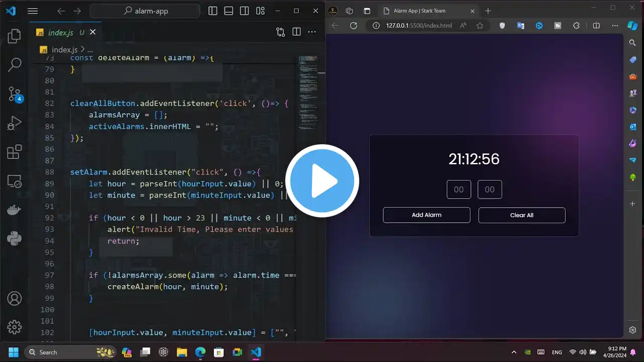The image size is (644, 362).
Task: Open the Remote Explorer view
Action: 15,181
